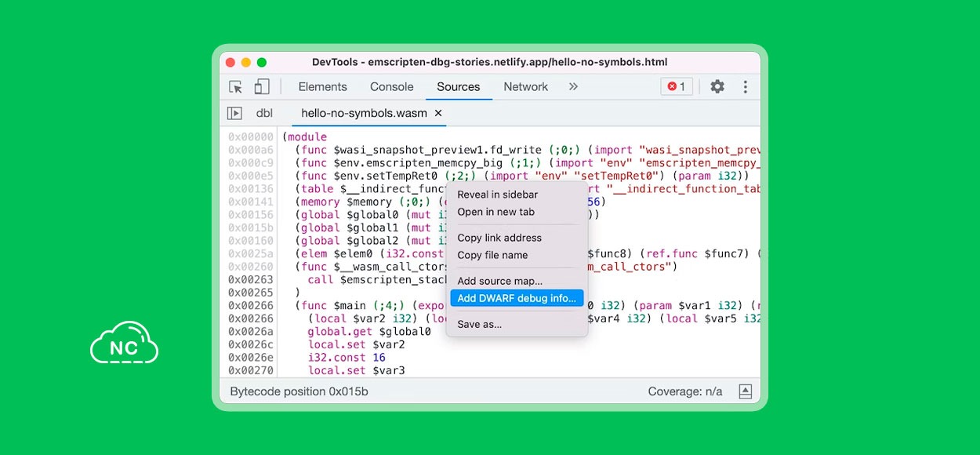Show the drawer icon in status bar
Image resolution: width=980 pixels, height=455 pixels.
746,391
